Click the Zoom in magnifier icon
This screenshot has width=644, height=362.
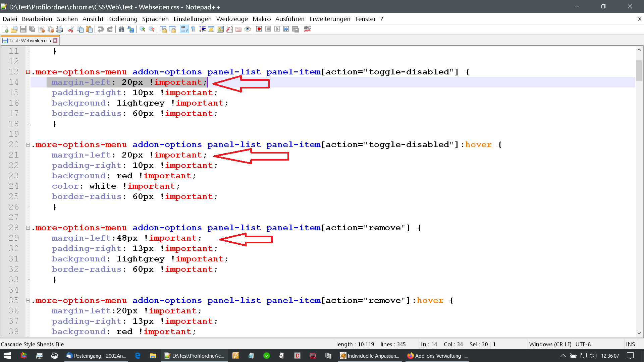[142, 29]
